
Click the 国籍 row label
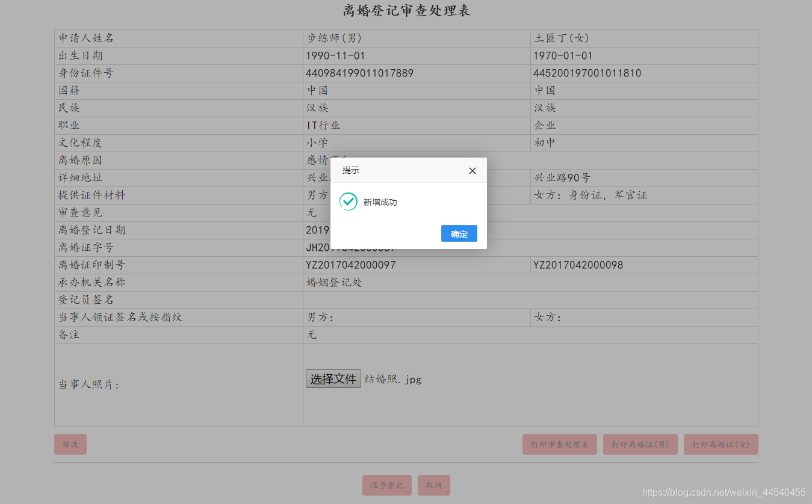click(69, 90)
